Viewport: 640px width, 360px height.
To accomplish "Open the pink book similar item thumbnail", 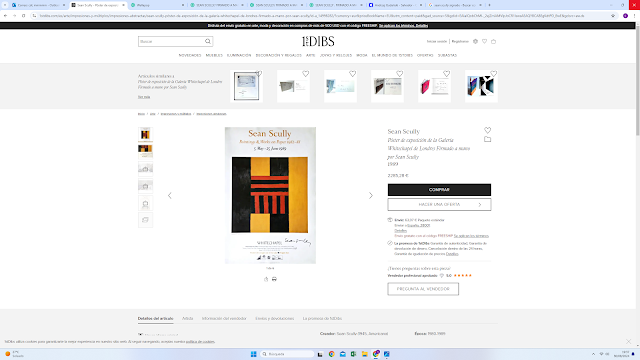I will pyautogui.click(x=434, y=87).
